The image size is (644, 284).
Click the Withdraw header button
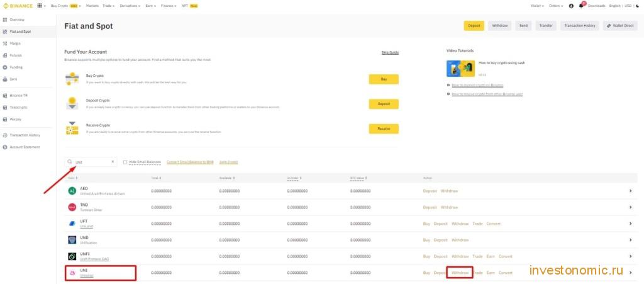[x=500, y=25]
